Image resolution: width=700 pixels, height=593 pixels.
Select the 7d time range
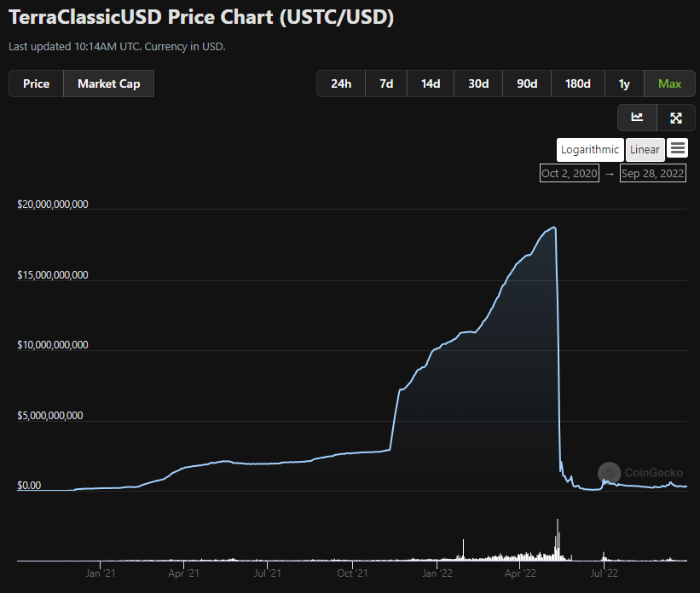click(x=386, y=83)
